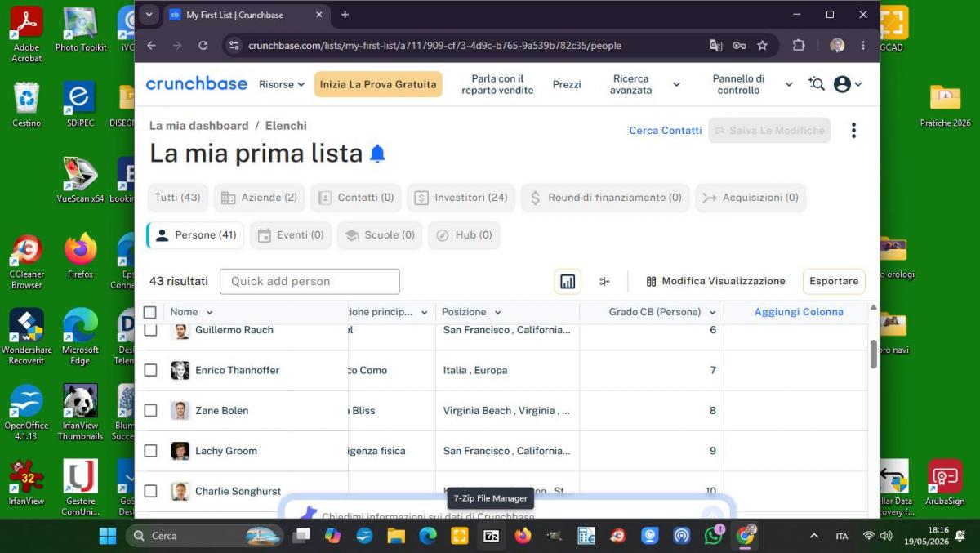Open the user account avatar menu
Screen dimensions: 980x553
click(x=847, y=84)
